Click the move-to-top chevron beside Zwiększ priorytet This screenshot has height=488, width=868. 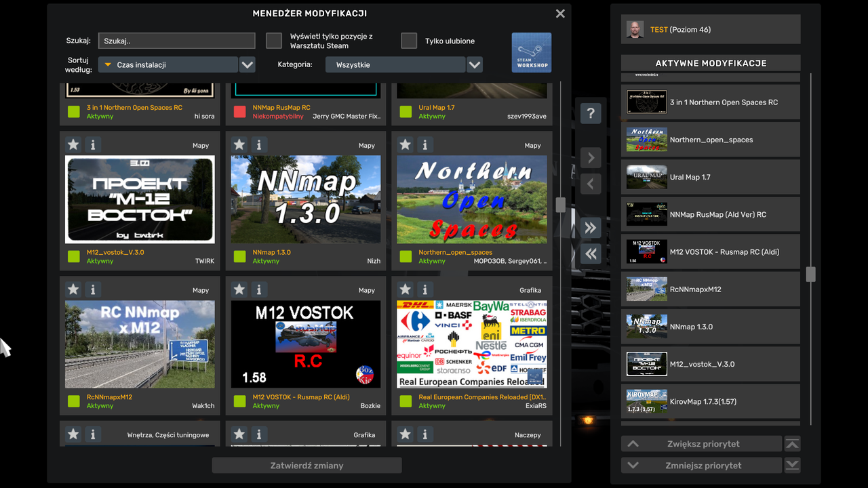792,443
